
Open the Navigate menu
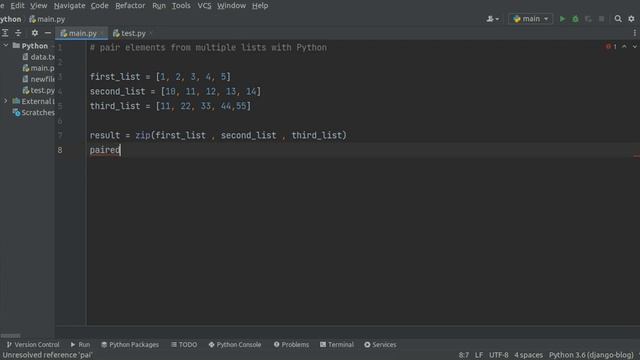pyautogui.click(x=69, y=6)
